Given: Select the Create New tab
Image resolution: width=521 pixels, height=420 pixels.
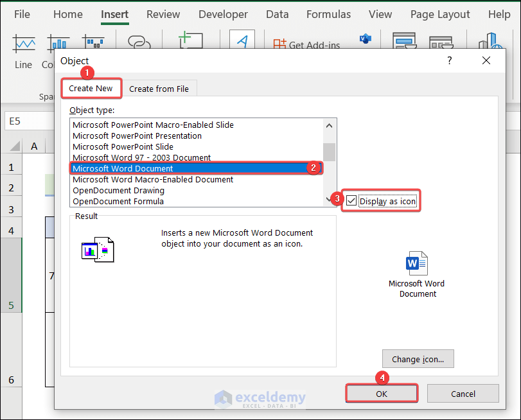Looking at the screenshot, I should pyautogui.click(x=91, y=89).
